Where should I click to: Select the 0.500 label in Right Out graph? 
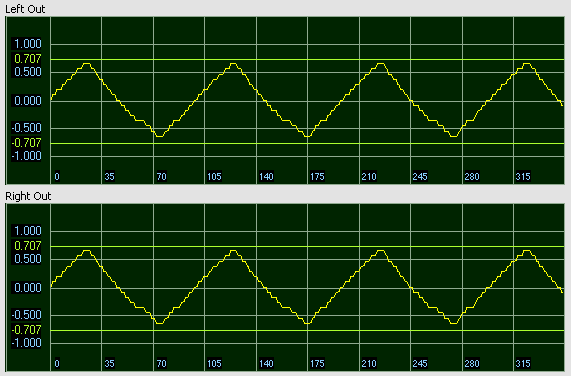coord(27,259)
